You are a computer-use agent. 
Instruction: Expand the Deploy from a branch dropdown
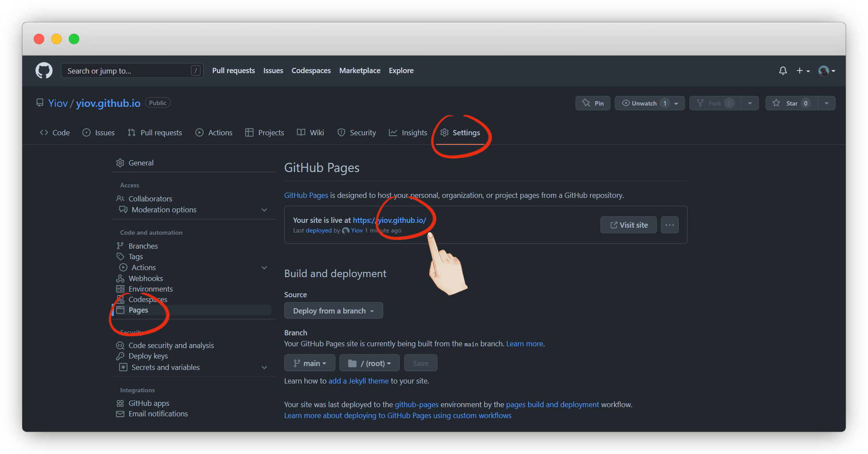click(x=333, y=311)
